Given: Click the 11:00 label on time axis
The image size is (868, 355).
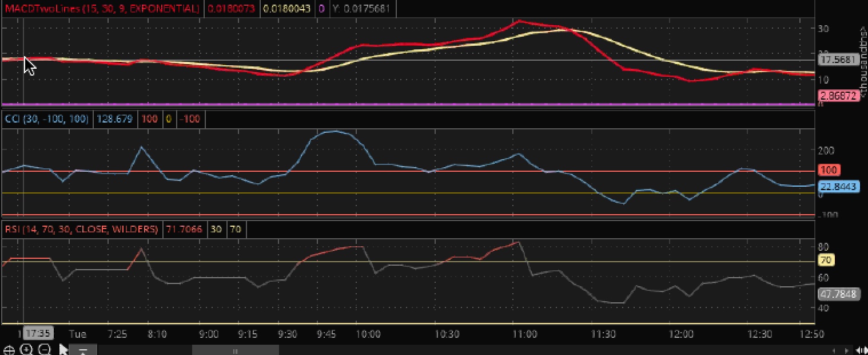Looking at the screenshot, I should coord(525,334).
